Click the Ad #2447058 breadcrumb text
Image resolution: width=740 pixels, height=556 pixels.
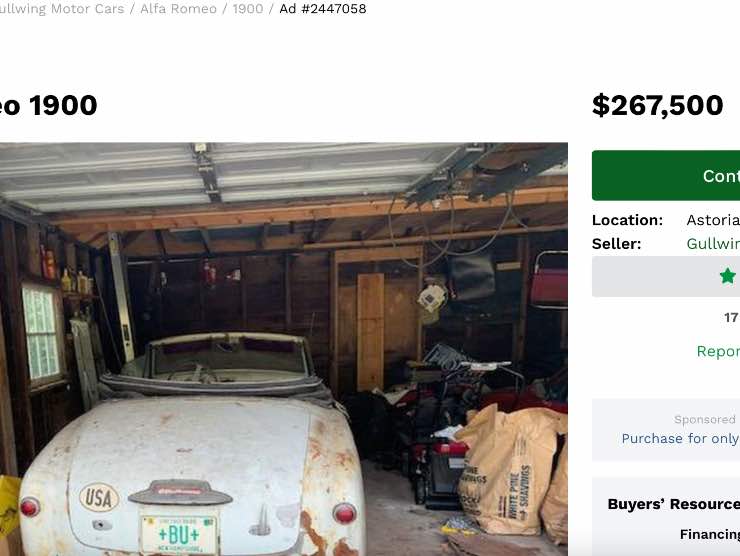coord(323,8)
